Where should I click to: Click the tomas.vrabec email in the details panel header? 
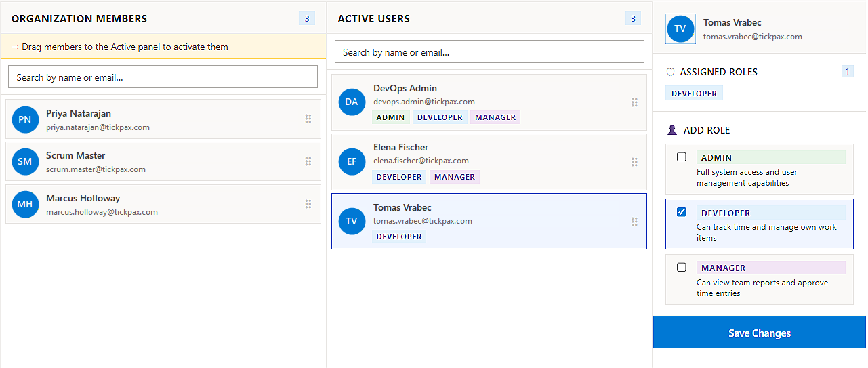(753, 37)
